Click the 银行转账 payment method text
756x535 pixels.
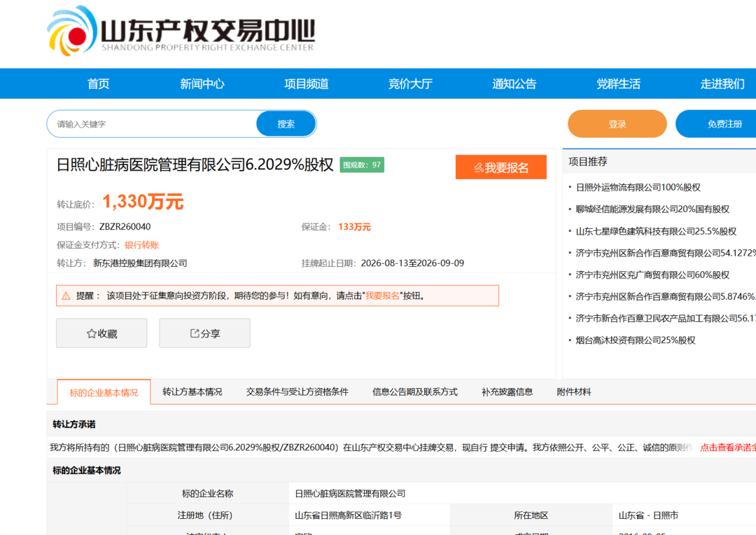click(141, 245)
